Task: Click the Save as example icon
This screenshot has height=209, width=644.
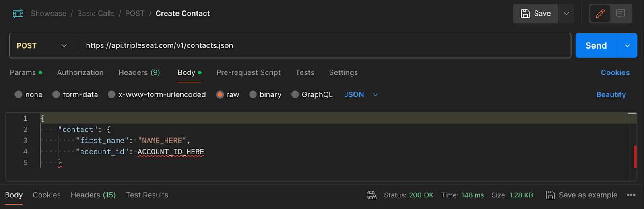Action: point(550,195)
